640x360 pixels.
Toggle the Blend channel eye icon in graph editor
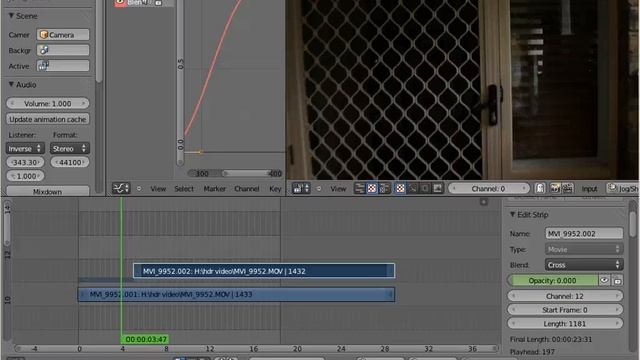(120, 2)
